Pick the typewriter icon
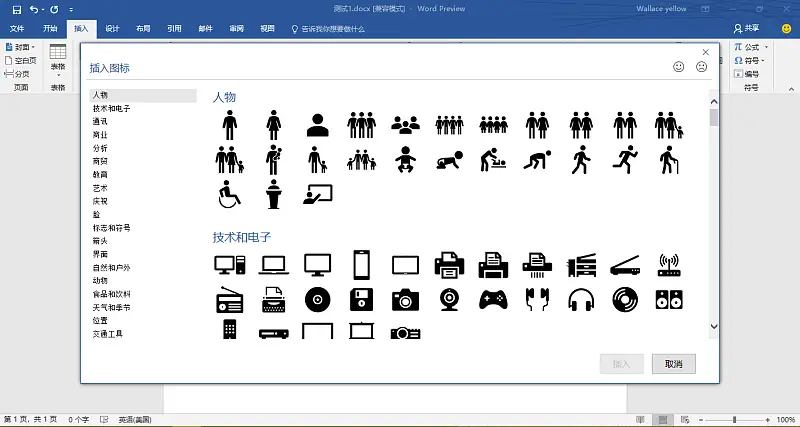The width and height of the screenshot is (800, 427). 273,300
